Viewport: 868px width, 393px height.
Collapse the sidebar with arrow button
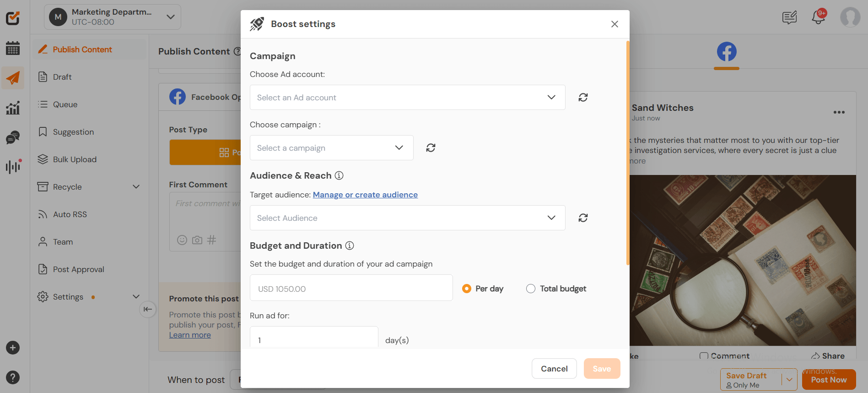point(147,309)
